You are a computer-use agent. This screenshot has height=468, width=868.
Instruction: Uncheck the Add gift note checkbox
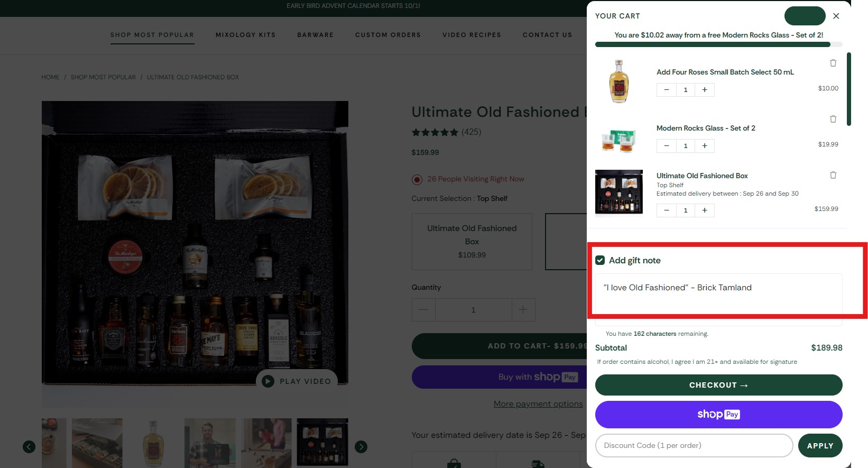[x=600, y=260]
